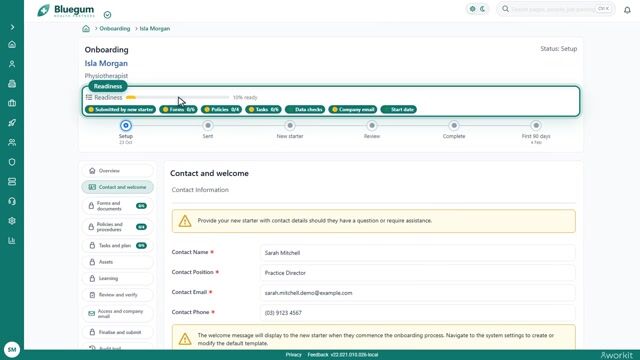Click Submitted by new starter chip

tap(120, 109)
